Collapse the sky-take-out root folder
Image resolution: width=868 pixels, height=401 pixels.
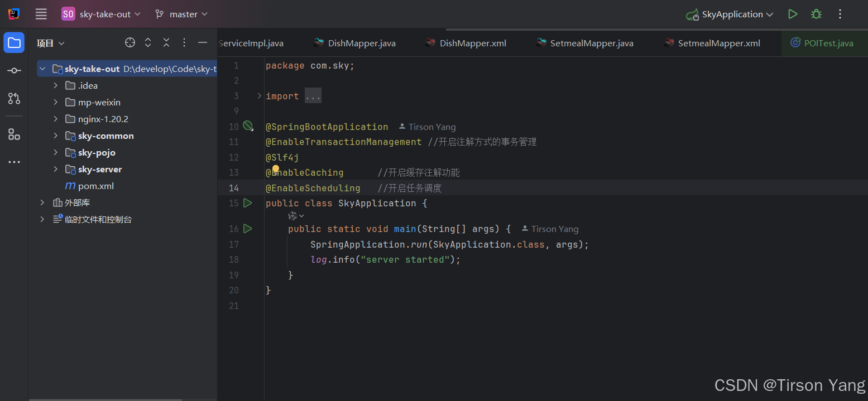(x=42, y=69)
